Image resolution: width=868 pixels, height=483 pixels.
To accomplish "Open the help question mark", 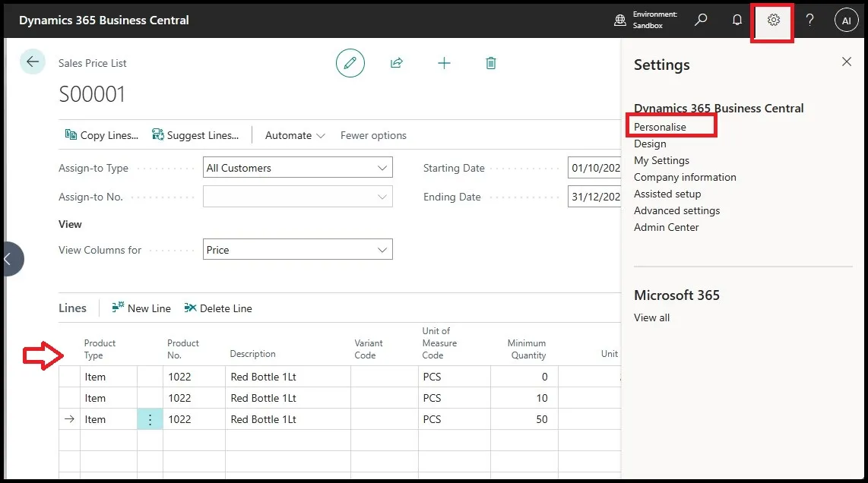I will pos(809,20).
